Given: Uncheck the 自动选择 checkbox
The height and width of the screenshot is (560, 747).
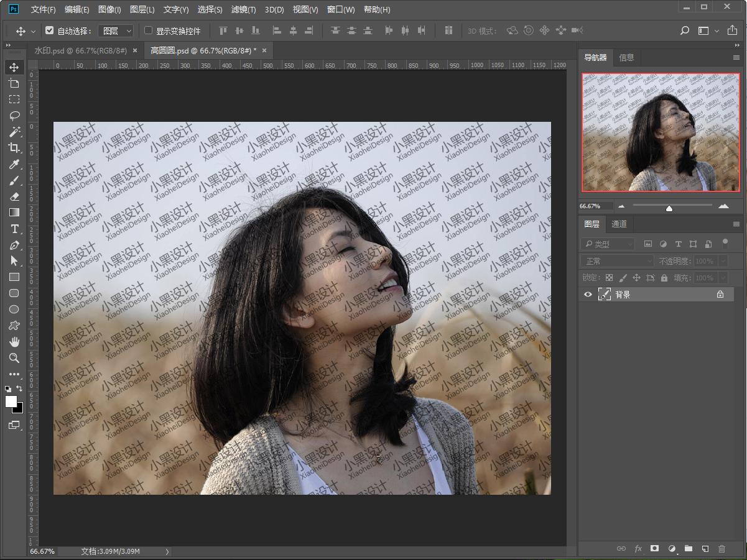Looking at the screenshot, I should (x=50, y=30).
